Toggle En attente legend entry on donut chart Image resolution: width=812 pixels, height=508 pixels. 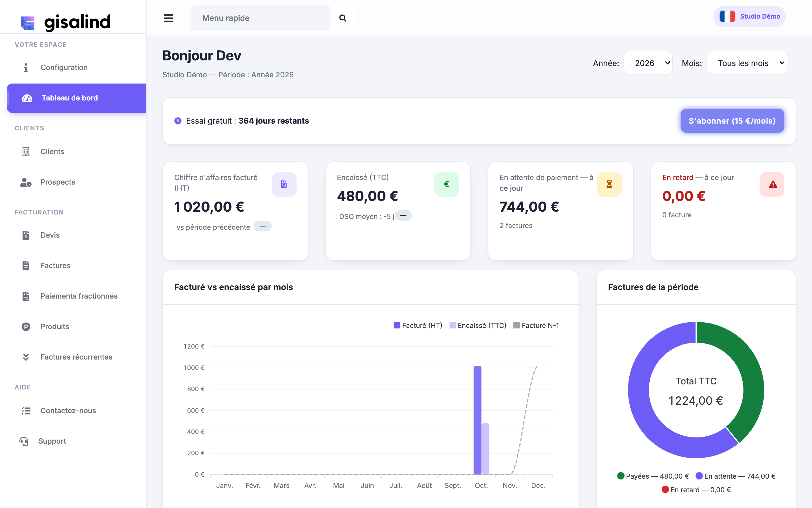coord(735,476)
